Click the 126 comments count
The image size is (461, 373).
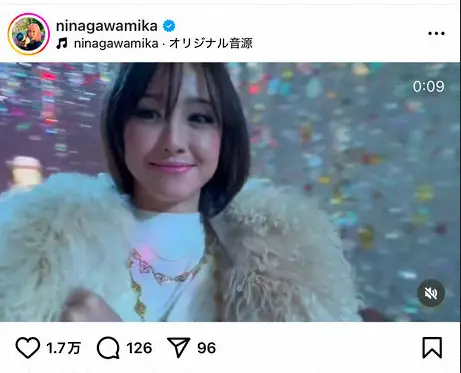(x=139, y=348)
